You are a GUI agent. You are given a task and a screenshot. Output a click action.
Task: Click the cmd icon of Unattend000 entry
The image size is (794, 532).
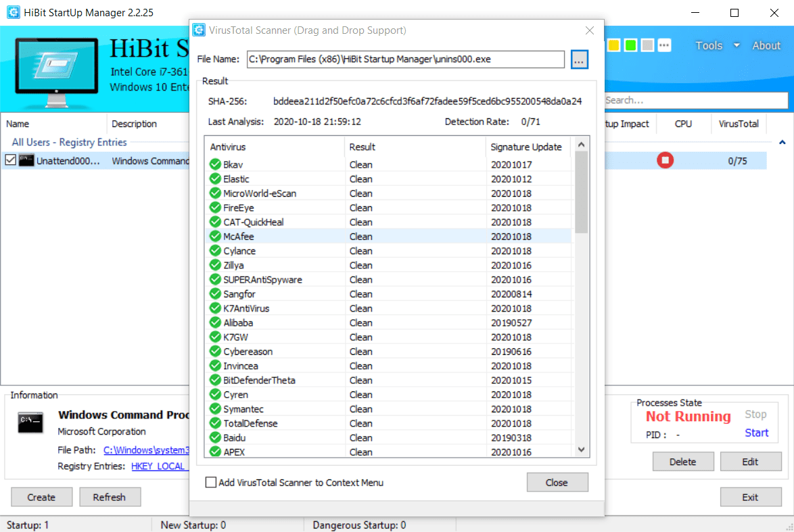pyautogui.click(x=26, y=160)
